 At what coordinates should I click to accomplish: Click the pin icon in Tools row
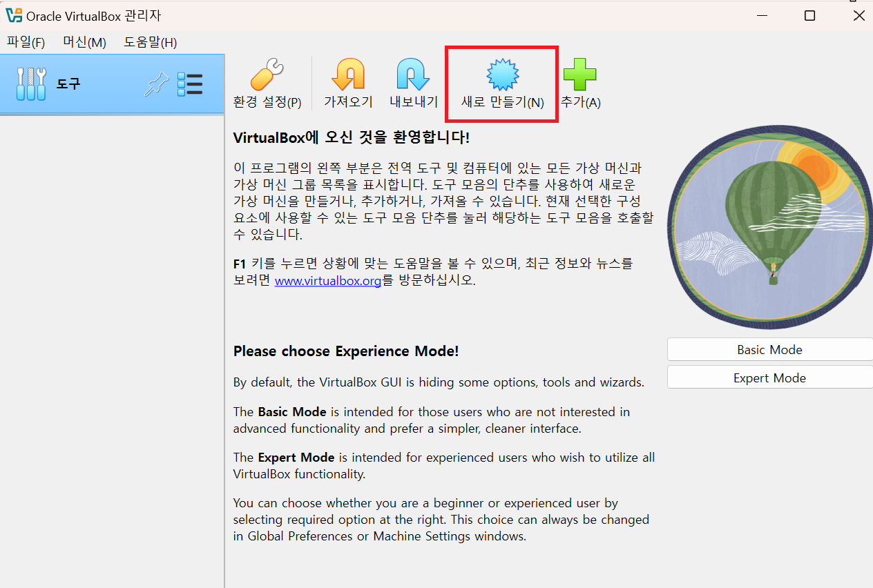click(156, 84)
